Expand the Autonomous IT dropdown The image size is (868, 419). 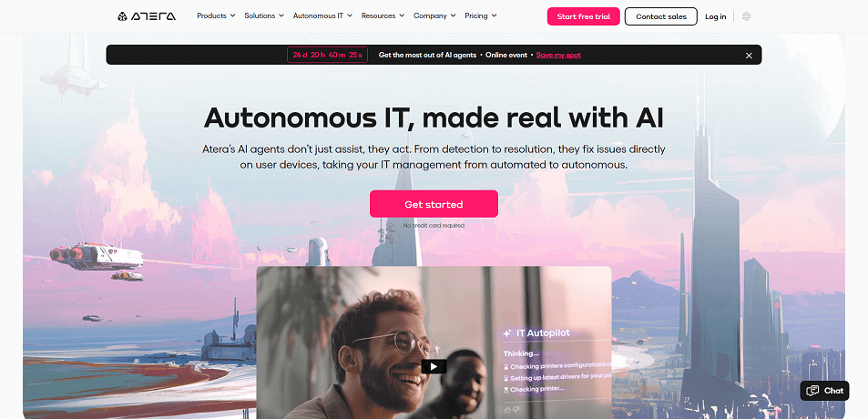(x=322, y=16)
